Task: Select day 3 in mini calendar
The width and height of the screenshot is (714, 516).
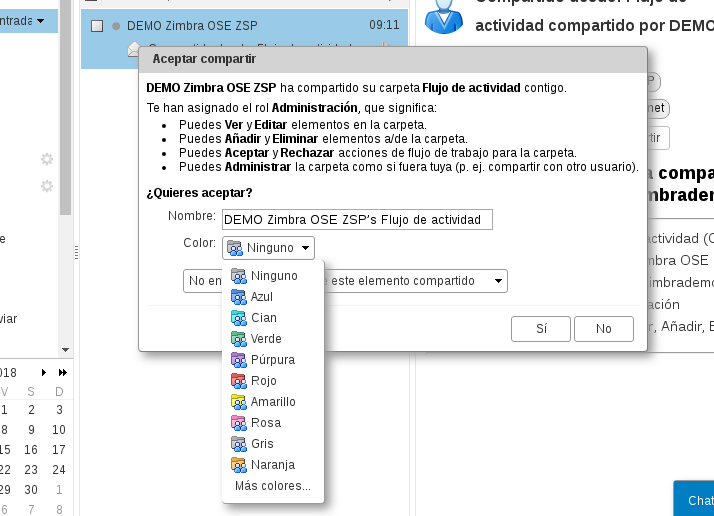Action: 59,410
